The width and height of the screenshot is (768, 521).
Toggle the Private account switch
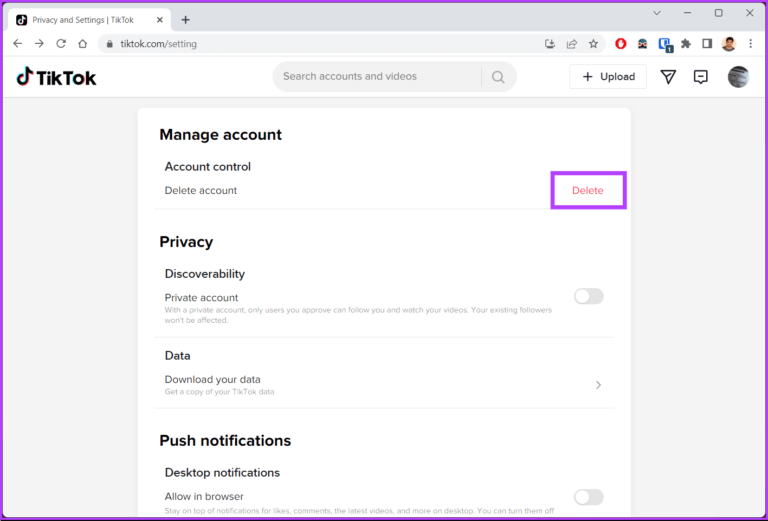pos(589,296)
